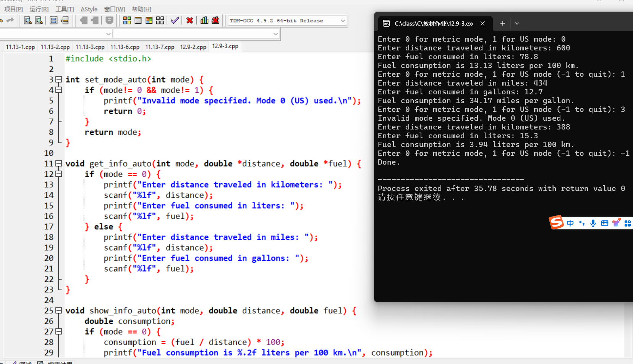Open profile analysis bar chart icon
The height and width of the screenshot is (364, 633).
[x=204, y=20]
